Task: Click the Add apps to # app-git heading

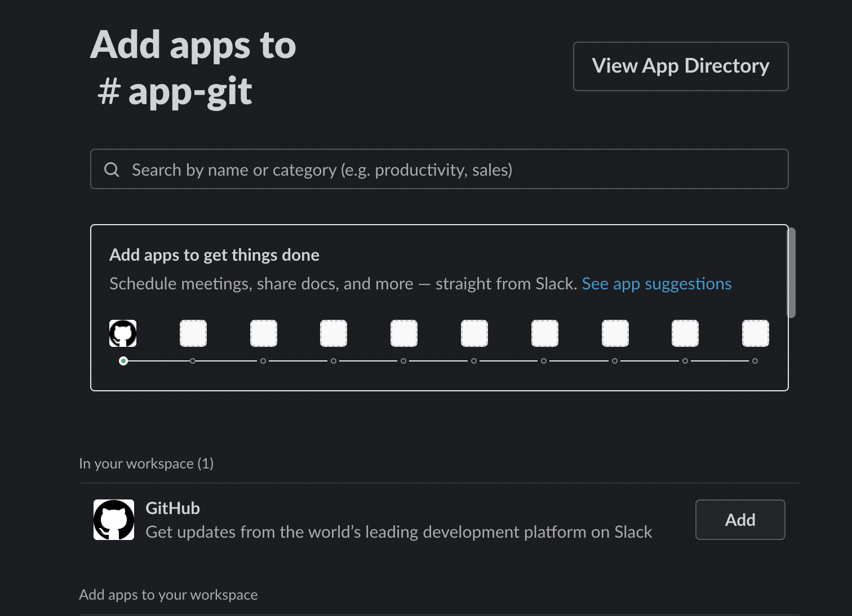Action: pyautogui.click(x=193, y=68)
